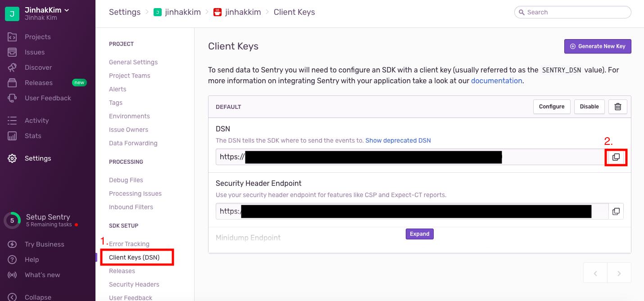
Task: Click Configure for the default key
Action: tap(552, 107)
